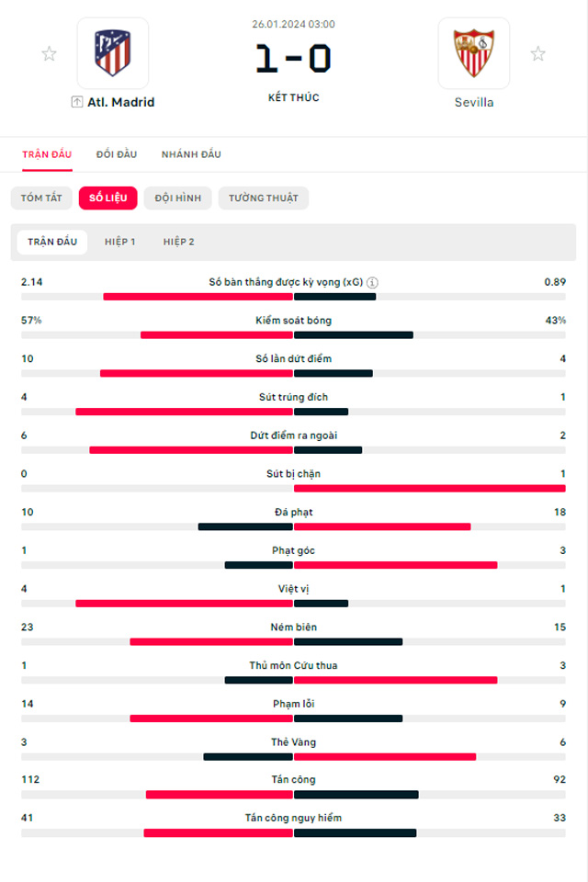The image size is (588, 882).
Task: Click the Sevilla team name
Action: [473, 102]
